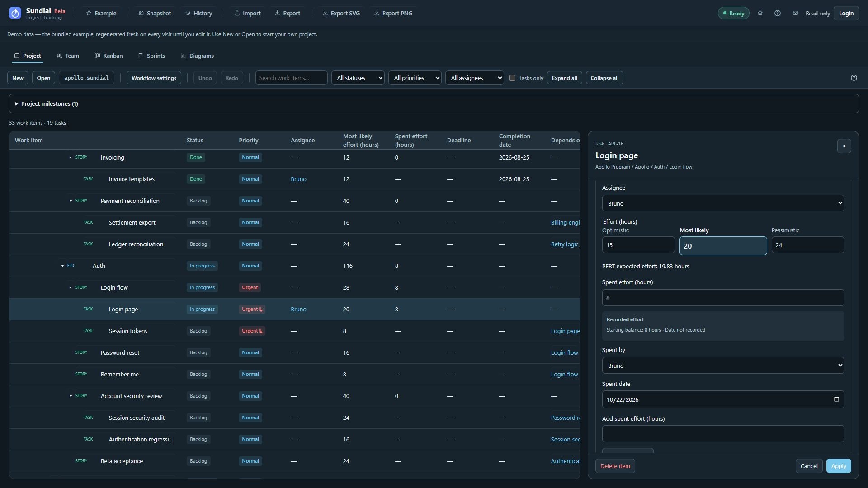Click the Optimistic effort field

(x=638, y=245)
